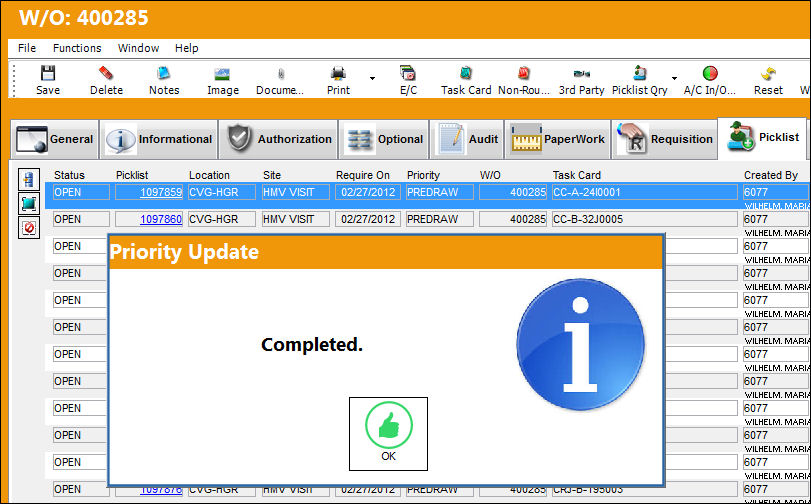
Task: Click the CVG-HGR location in row 1097859
Action: coord(222,192)
